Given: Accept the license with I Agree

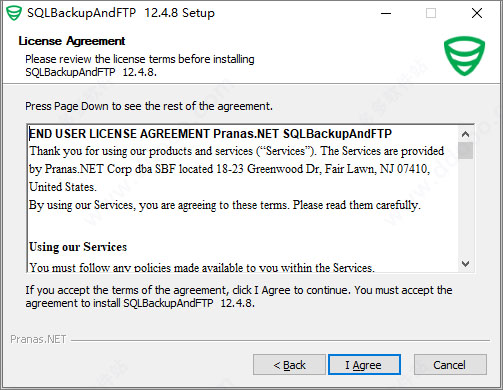Looking at the screenshot, I should point(364,365).
